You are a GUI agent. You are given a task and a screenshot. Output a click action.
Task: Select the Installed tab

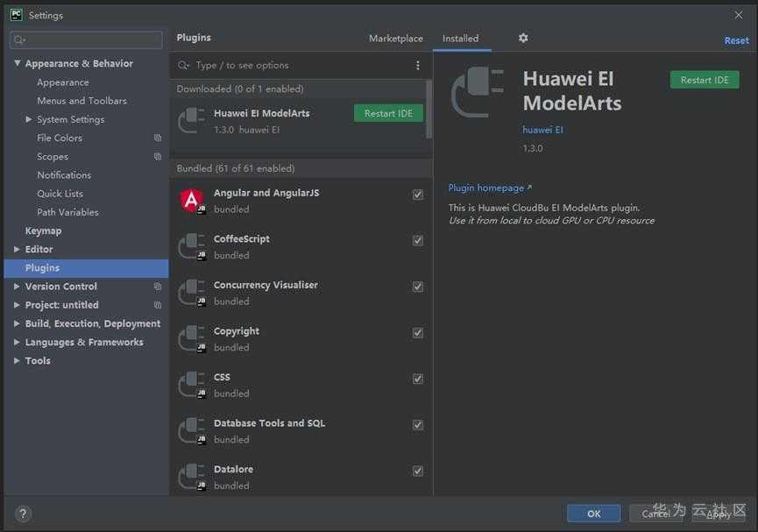pos(460,39)
